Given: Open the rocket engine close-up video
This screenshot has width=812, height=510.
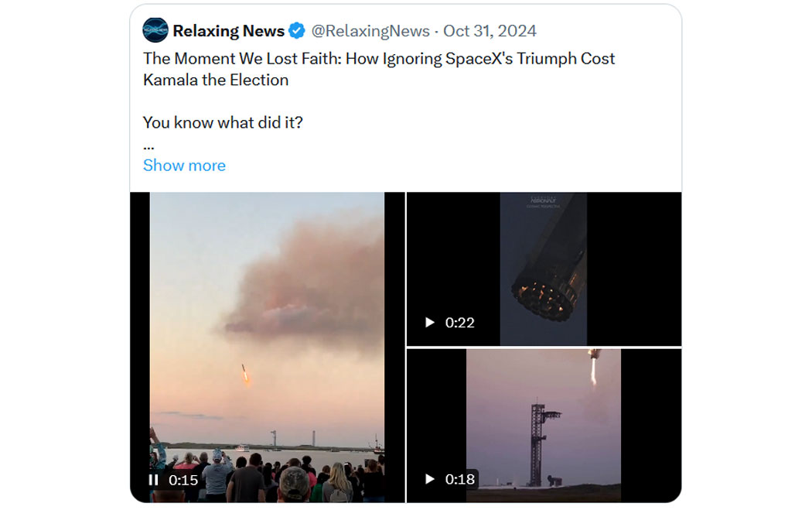Looking at the screenshot, I should pyautogui.click(x=543, y=269).
